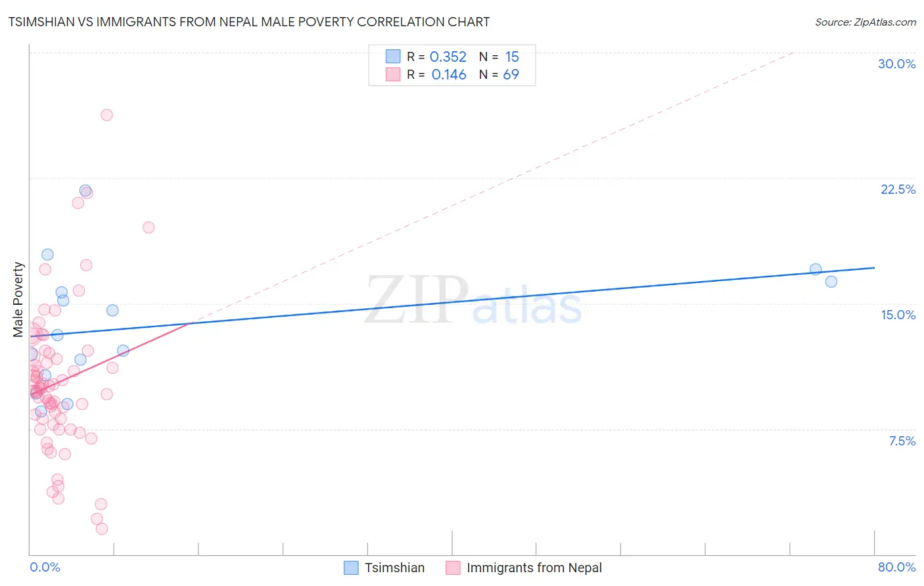Click the pink data point near 19.5%

(149, 227)
